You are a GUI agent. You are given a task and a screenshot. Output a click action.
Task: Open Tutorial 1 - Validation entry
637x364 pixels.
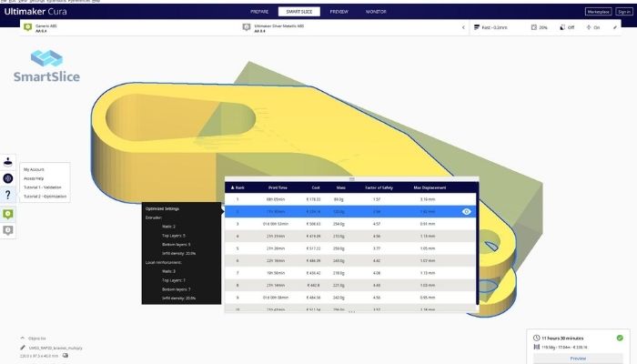pyautogui.click(x=42, y=187)
